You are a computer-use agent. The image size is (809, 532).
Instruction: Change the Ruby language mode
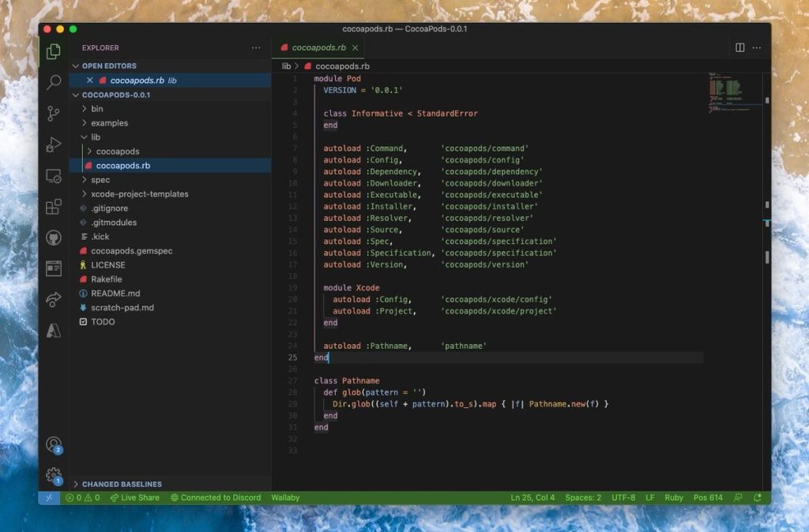[674, 498]
